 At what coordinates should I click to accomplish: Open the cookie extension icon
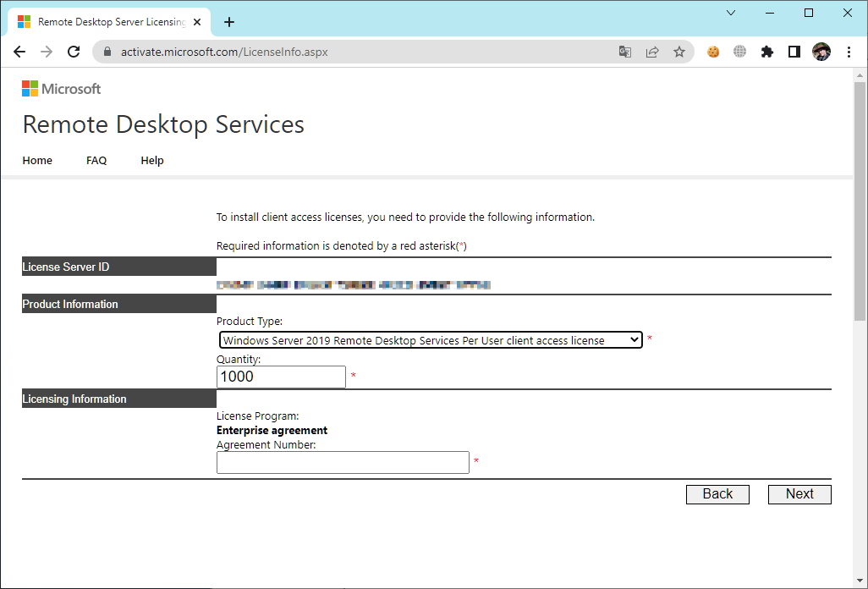click(x=713, y=52)
